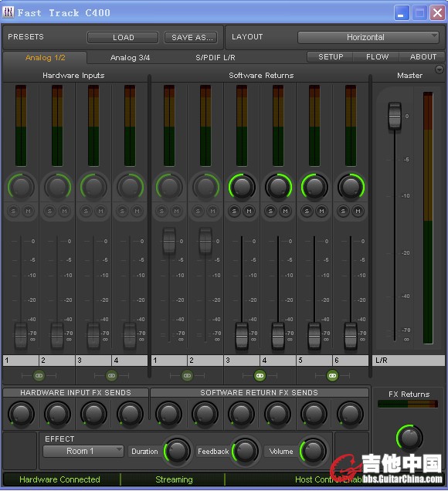The image size is (448, 491).
Task: Mute hardware input channel 1
Action: pyautogui.click(x=29, y=211)
